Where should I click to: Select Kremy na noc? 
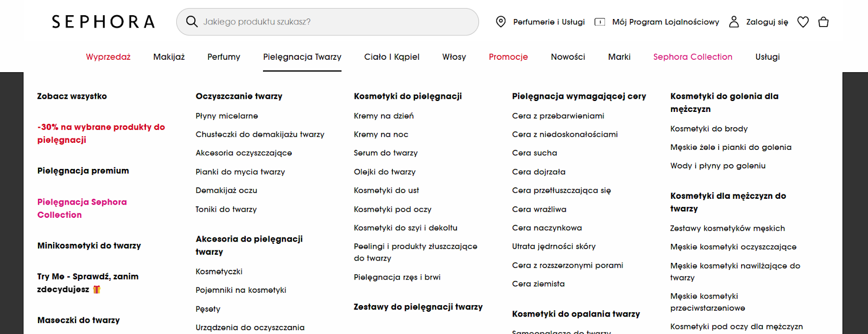click(381, 135)
